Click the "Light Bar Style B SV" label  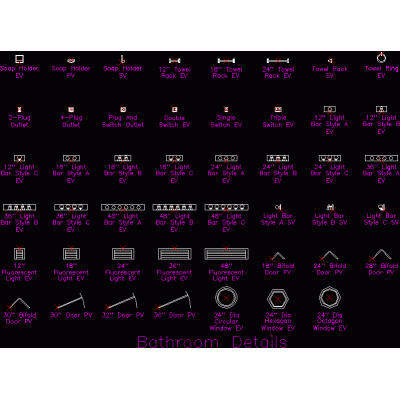click(x=330, y=219)
